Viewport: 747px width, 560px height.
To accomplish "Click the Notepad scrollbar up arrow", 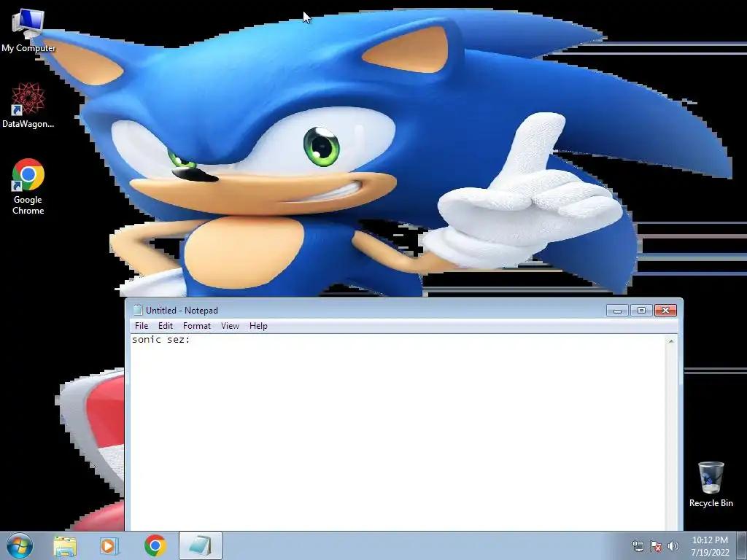I will pos(671,341).
